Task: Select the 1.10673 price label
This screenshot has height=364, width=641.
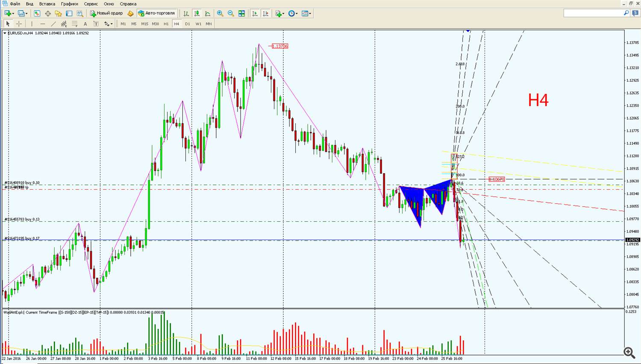Action: tap(497, 179)
